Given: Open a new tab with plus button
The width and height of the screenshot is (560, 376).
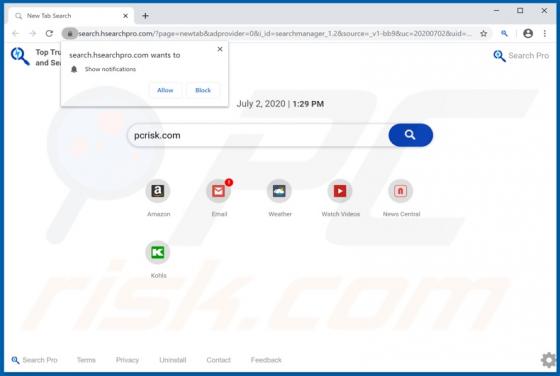Looking at the screenshot, I should (x=145, y=16).
